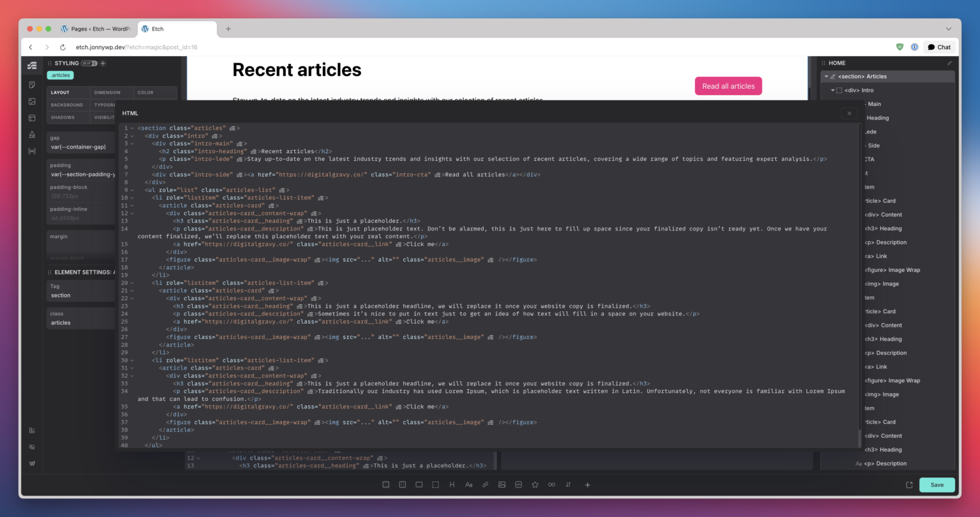This screenshot has width=980, height=517.
Task: Insert text with the Aa icon
Action: point(469,484)
